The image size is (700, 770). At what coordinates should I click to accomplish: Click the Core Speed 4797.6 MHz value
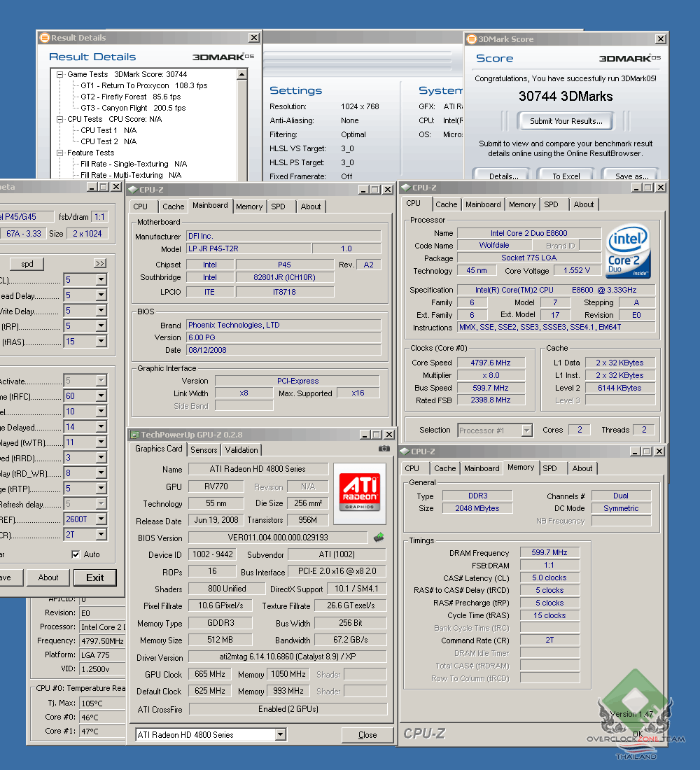click(491, 363)
